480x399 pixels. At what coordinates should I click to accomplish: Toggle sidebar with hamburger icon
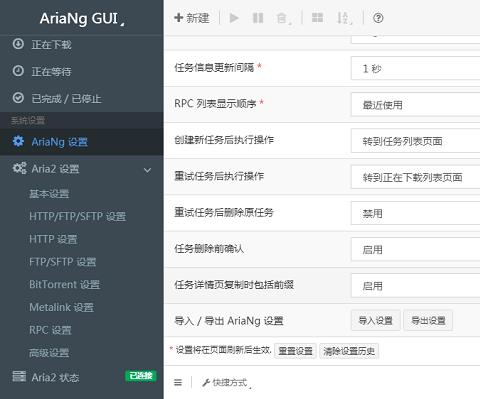(178, 382)
